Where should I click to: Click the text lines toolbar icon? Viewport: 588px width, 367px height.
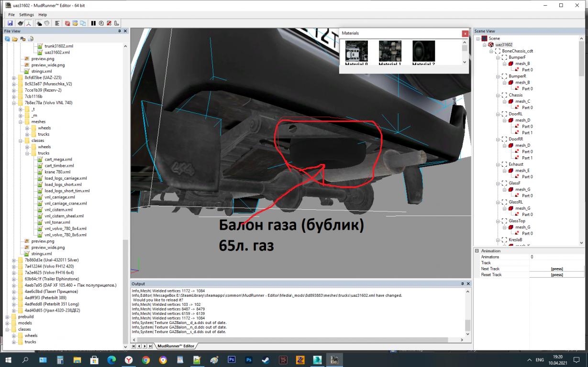[57, 23]
